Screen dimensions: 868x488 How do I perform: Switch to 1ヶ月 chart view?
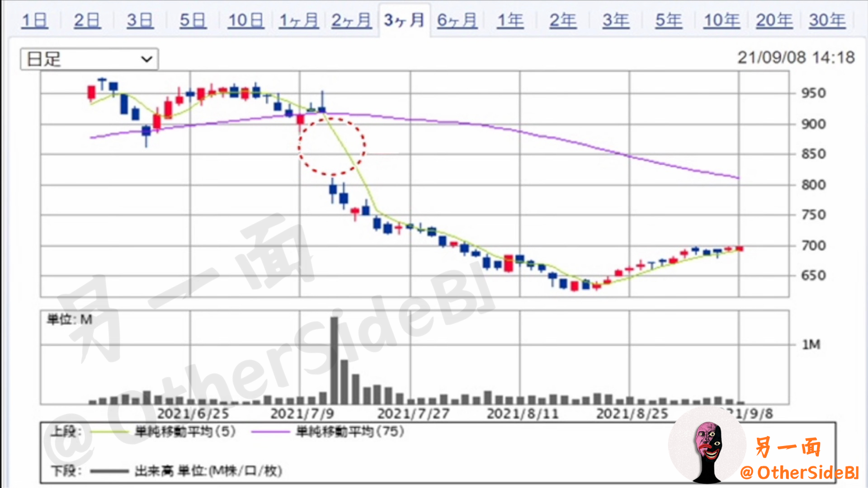(298, 20)
